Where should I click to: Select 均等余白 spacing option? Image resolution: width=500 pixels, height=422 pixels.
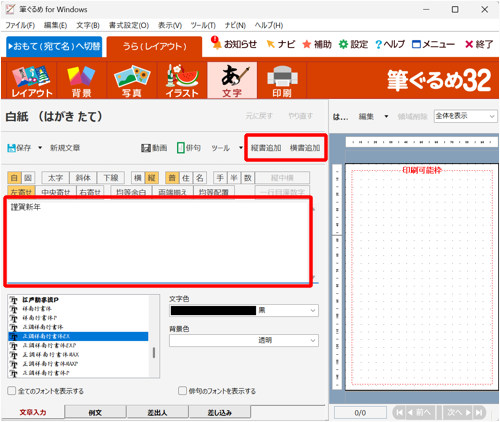[131, 192]
